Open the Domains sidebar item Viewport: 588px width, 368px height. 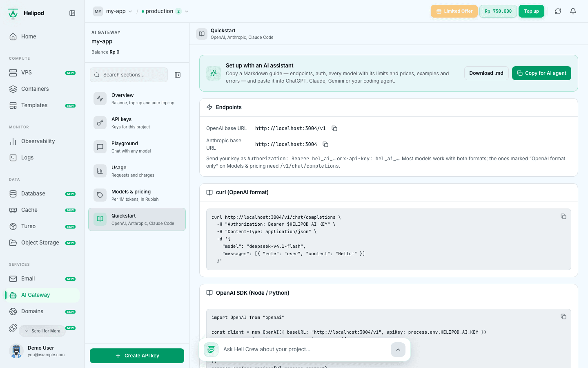pos(42,311)
